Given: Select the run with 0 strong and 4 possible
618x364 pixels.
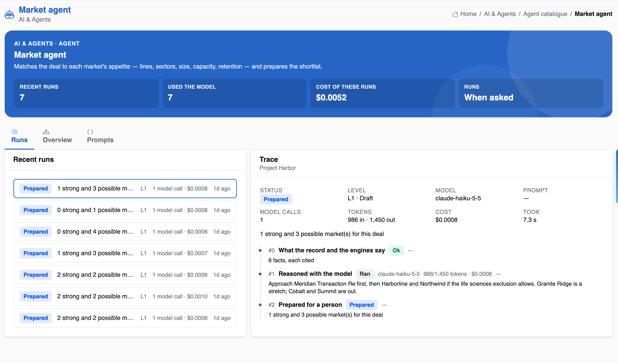Looking at the screenshot, I should point(125,232).
